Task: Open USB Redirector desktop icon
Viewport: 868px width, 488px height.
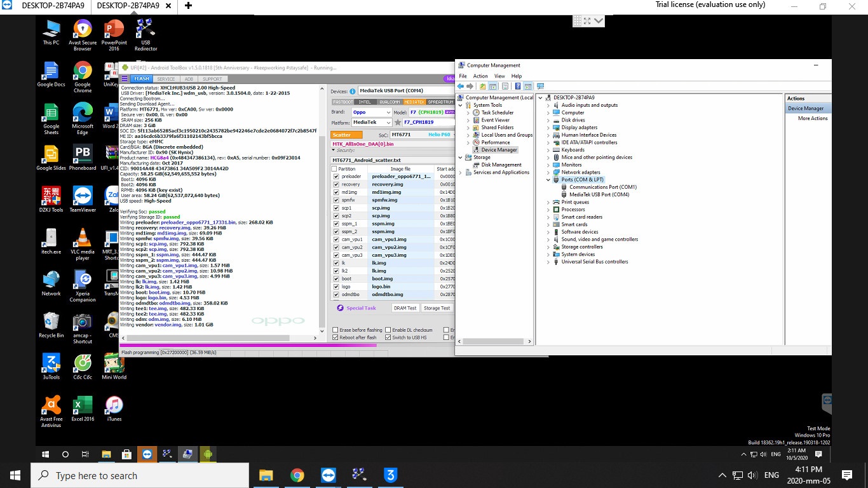Action: pos(146,35)
